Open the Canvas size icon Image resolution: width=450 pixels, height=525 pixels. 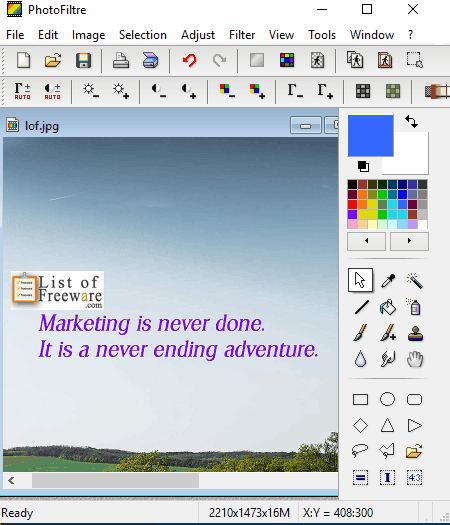(x=385, y=60)
